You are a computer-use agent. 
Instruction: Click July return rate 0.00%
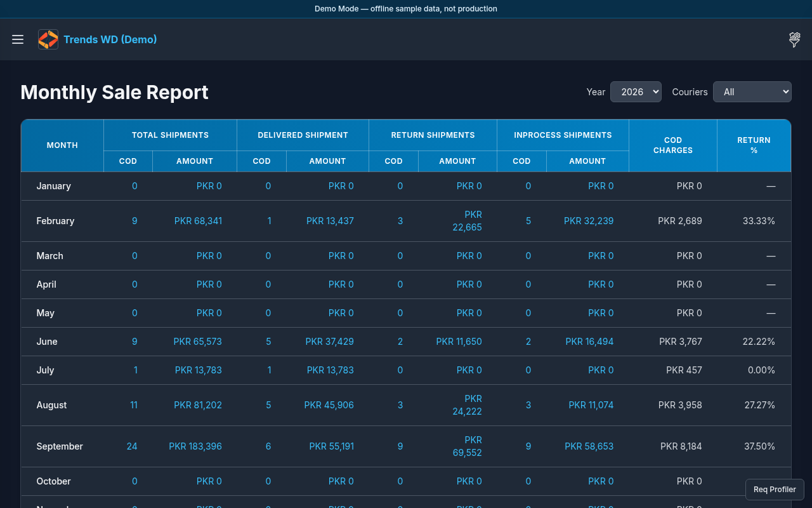click(x=761, y=370)
